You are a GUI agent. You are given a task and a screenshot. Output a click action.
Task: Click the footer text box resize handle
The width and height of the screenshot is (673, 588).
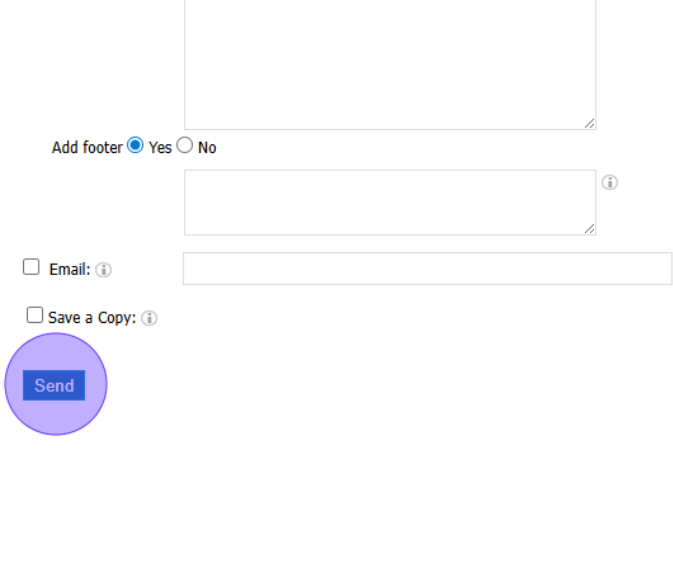click(589, 228)
